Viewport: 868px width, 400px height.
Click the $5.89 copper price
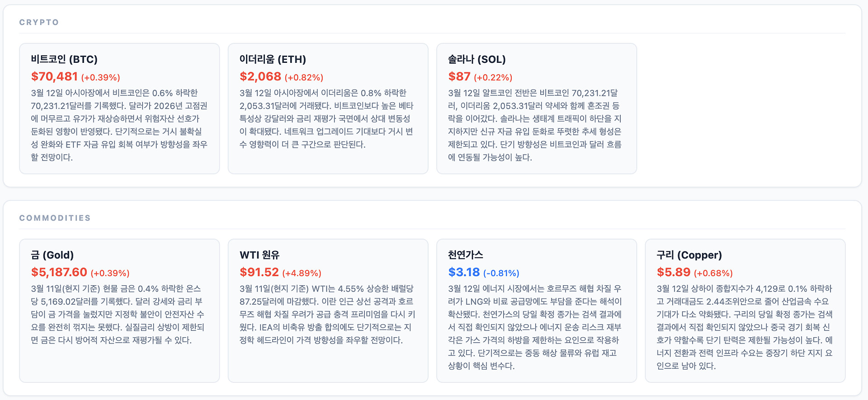click(x=673, y=273)
